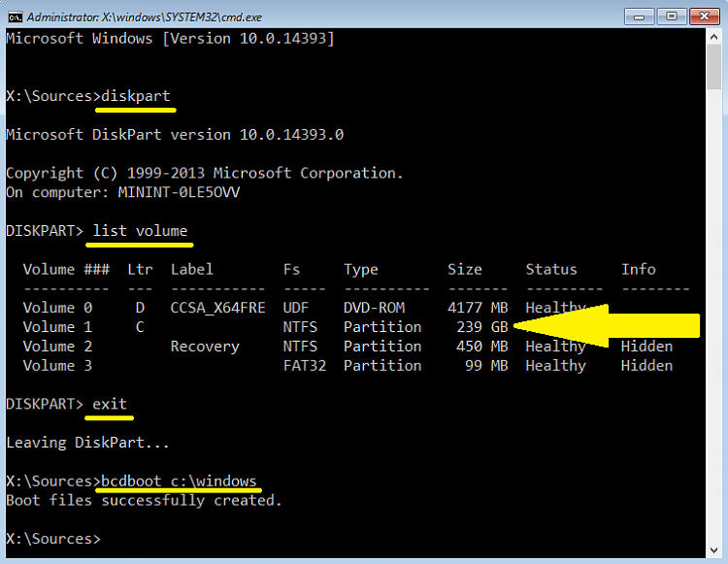The height and width of the screenshot is (564, 728).
Task: Minimize the command prompt window
Action: (639, 17)
